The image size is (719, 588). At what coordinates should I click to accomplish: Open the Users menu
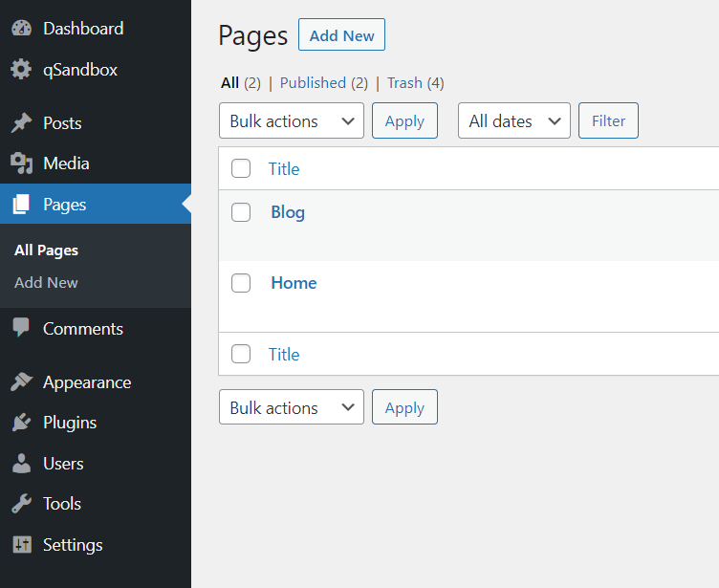click(96, 464)
